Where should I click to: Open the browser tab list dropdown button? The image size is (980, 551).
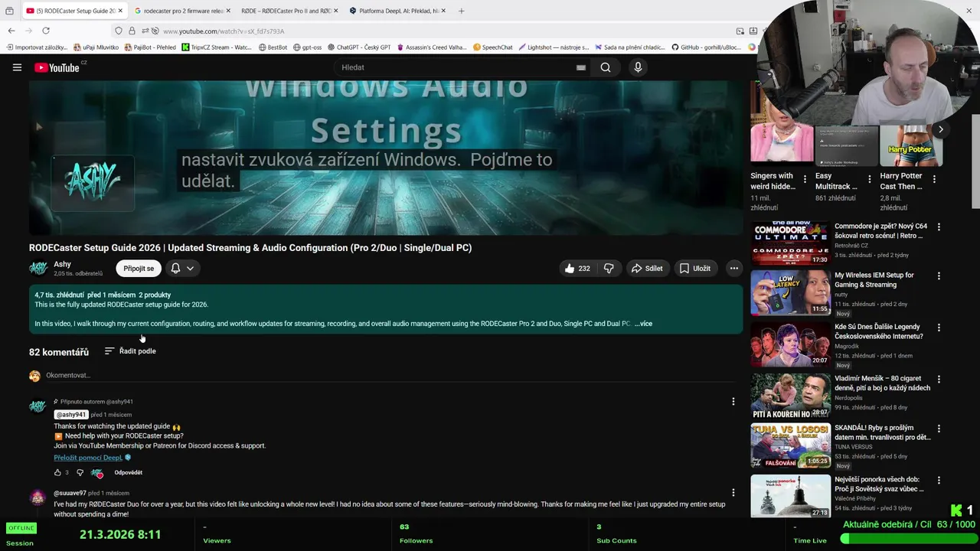point(9,11)
